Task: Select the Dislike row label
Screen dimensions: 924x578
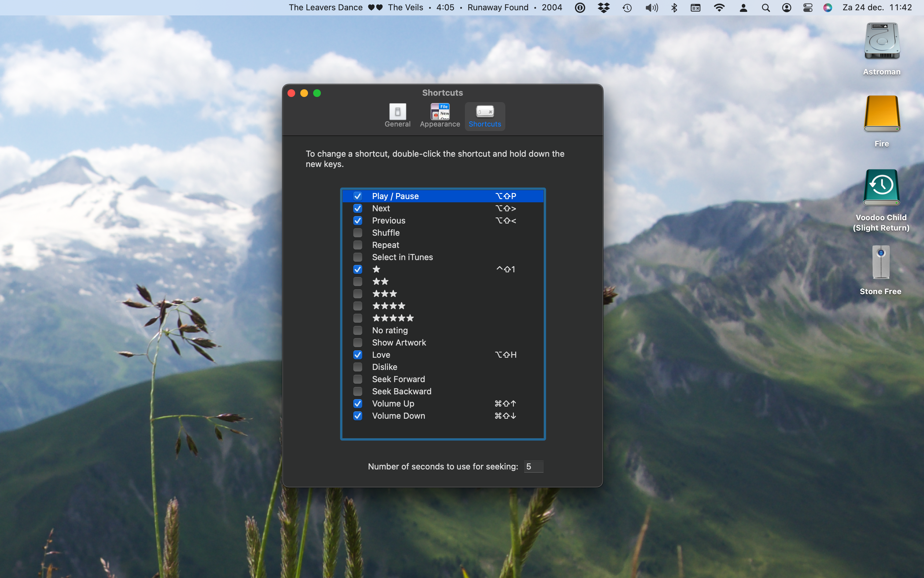Action: click(x=384, y=367)
